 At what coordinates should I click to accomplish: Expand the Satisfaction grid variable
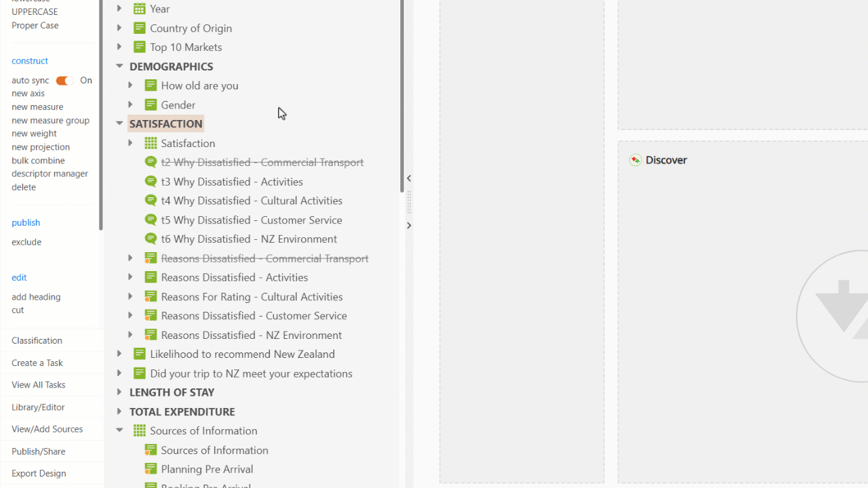(130, 143)
